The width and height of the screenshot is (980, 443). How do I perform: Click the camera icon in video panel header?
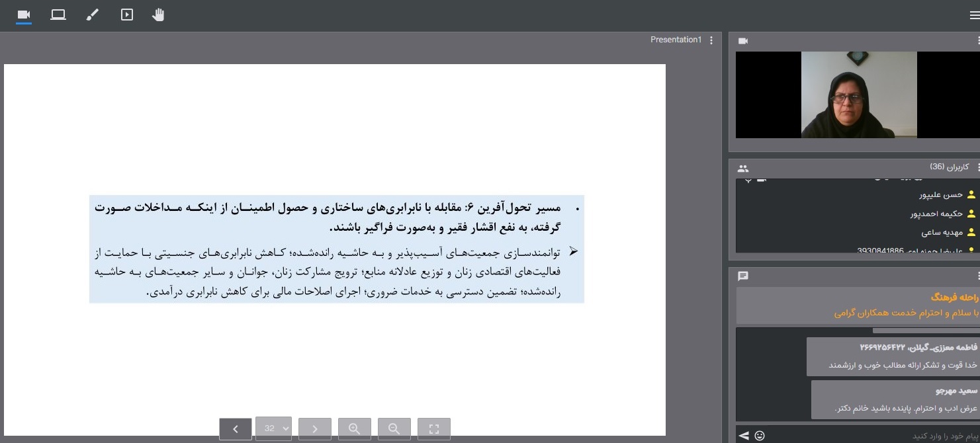pos(743,41)
